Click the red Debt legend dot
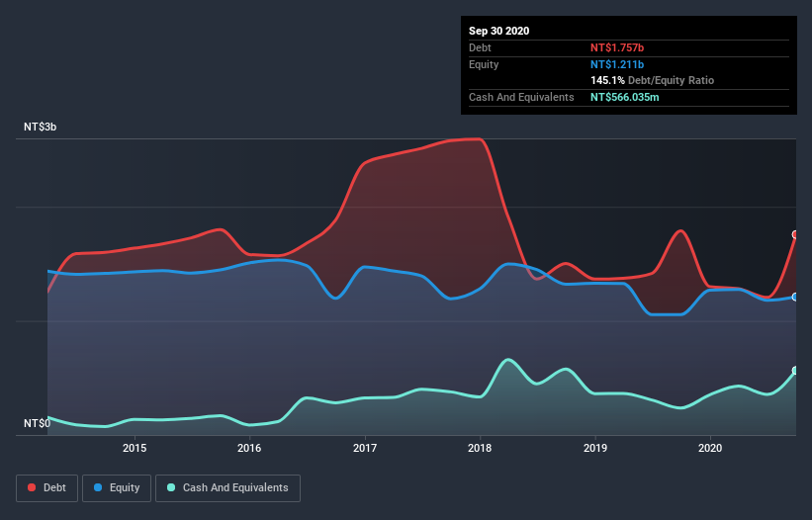Screen dimensions: 812x520 click(32, 487)
